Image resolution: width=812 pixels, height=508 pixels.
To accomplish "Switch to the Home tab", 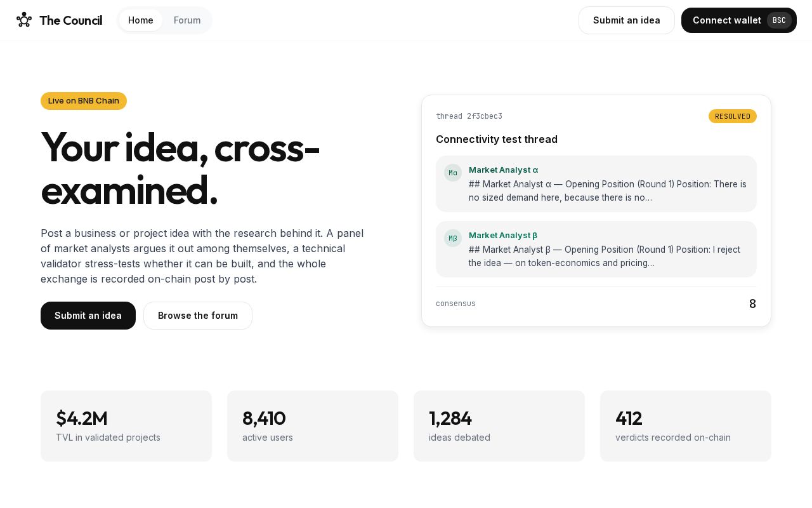I will tap(141, 20).
